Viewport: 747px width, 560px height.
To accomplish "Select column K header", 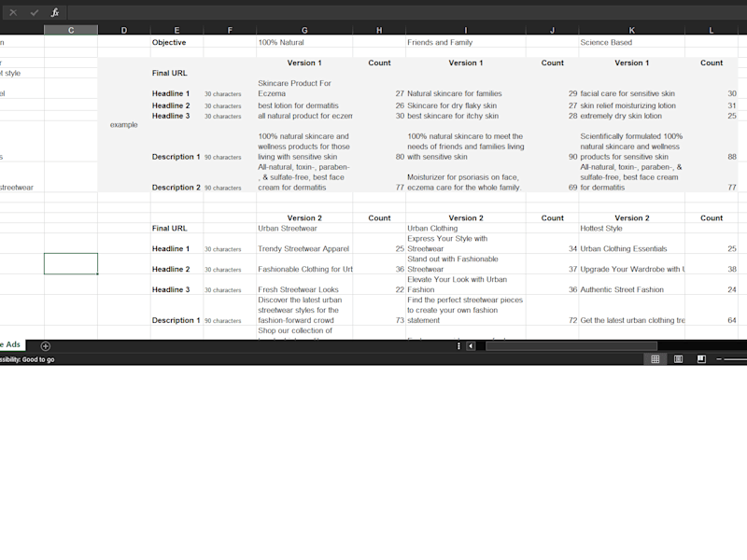I will pyautogui.click(x=632, y=30).
